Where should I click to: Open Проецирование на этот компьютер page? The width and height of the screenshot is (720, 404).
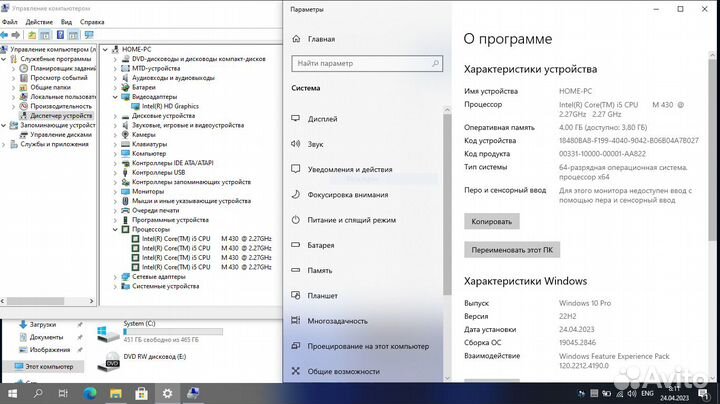(x=368, y=346)
